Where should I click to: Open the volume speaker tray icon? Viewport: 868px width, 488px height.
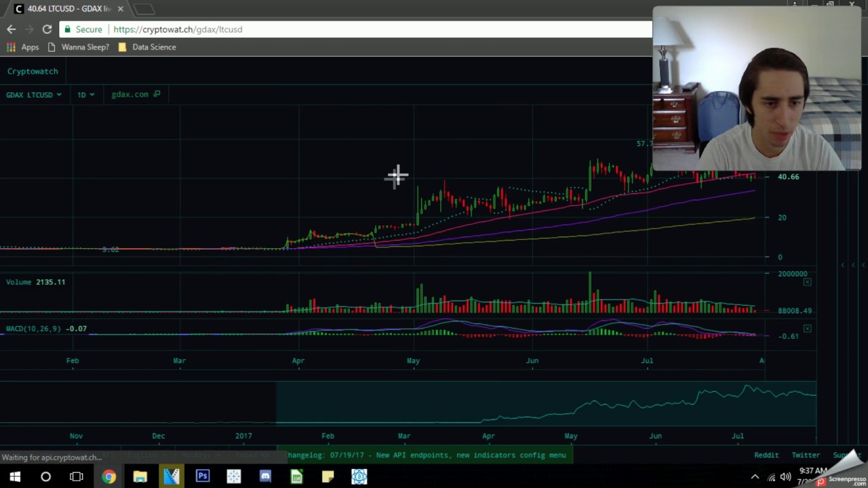click(785, 477)
